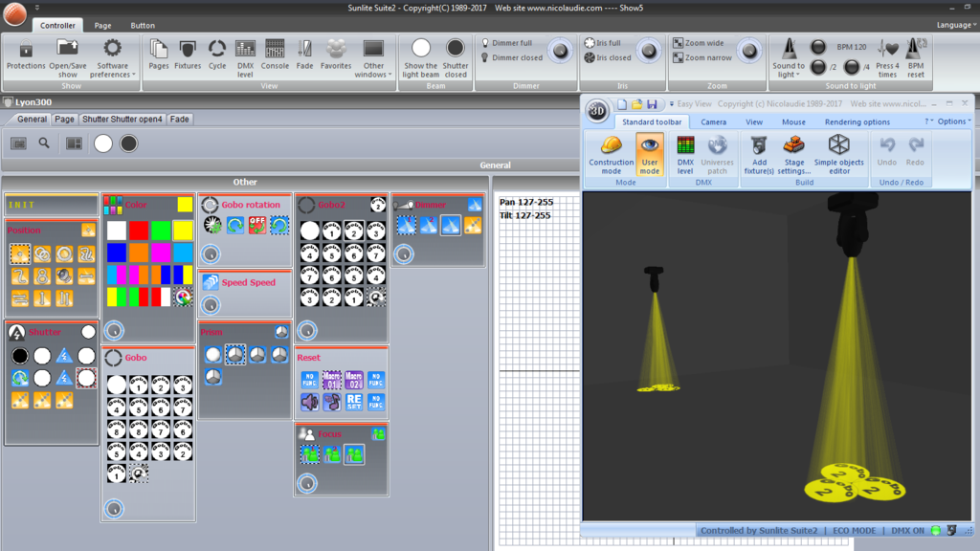Click the Zoom wide button
Viewport: 980px width, 551px height.
pos(698,43)
